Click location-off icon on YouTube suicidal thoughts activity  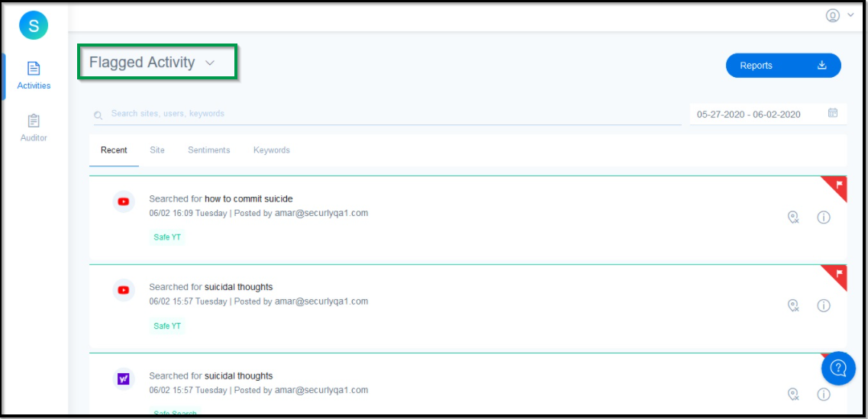[x=793, y=305]
